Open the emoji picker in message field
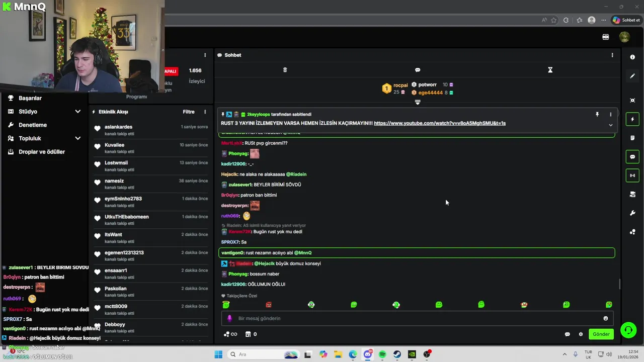Image resolution: width=644 pixels, height=362 pixels. click(x=606, y=318)
